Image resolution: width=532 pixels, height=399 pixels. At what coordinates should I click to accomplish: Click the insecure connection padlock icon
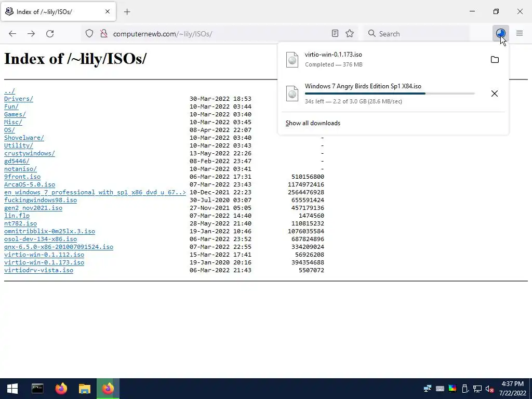click(x=103, y=34)
